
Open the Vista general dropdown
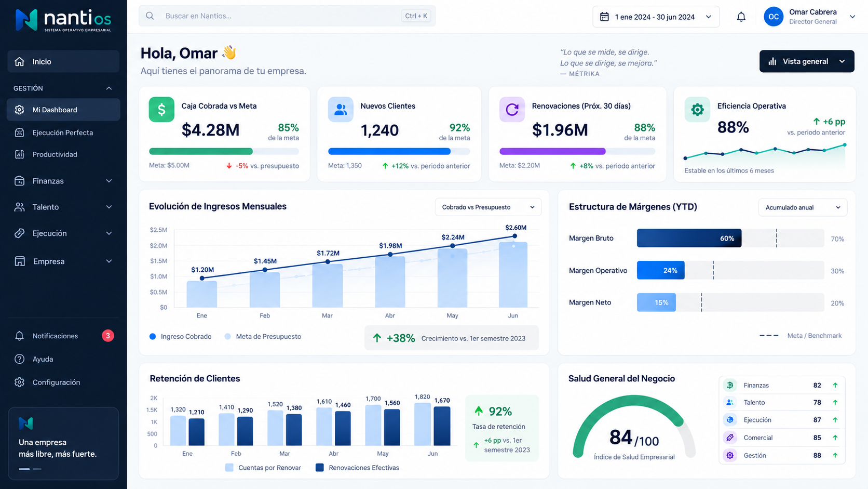tap(807, 61)
